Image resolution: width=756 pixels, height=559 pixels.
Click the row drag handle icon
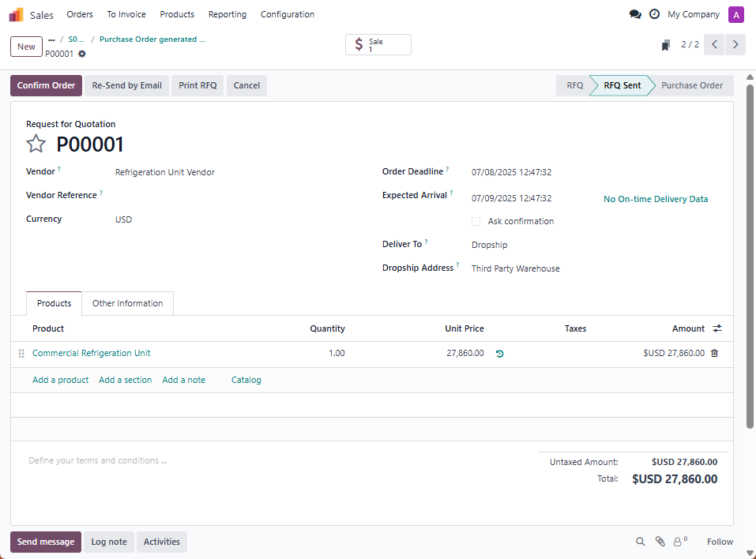point(21,354)
